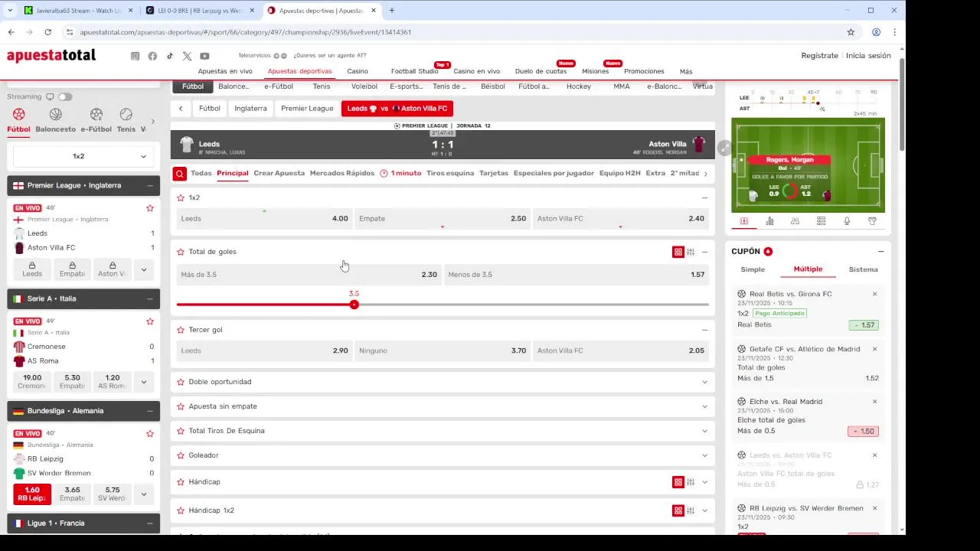980x551 pixels.
Task: Click the red search icon beside the Todas tab
Action: tap(179, 174)
